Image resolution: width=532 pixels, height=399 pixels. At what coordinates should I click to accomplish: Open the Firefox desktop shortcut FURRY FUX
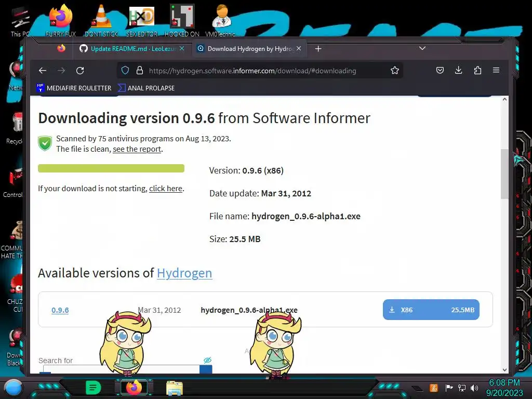tap(61, 20)
